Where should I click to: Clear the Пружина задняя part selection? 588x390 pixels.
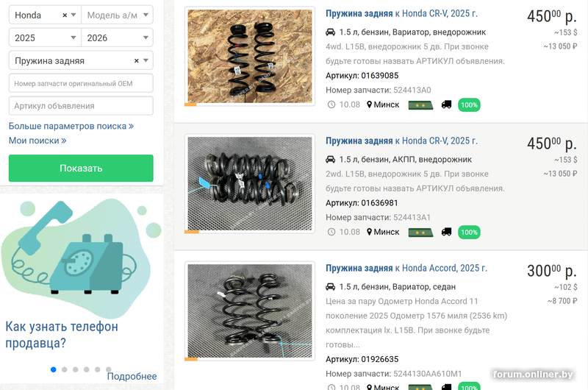pyautogui.click(x=137, y=60)
